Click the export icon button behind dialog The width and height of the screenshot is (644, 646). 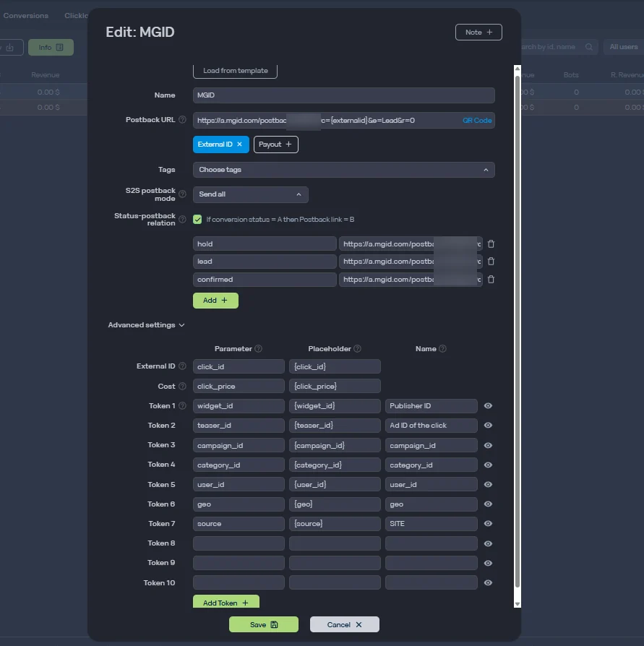[x=10, y=48]
